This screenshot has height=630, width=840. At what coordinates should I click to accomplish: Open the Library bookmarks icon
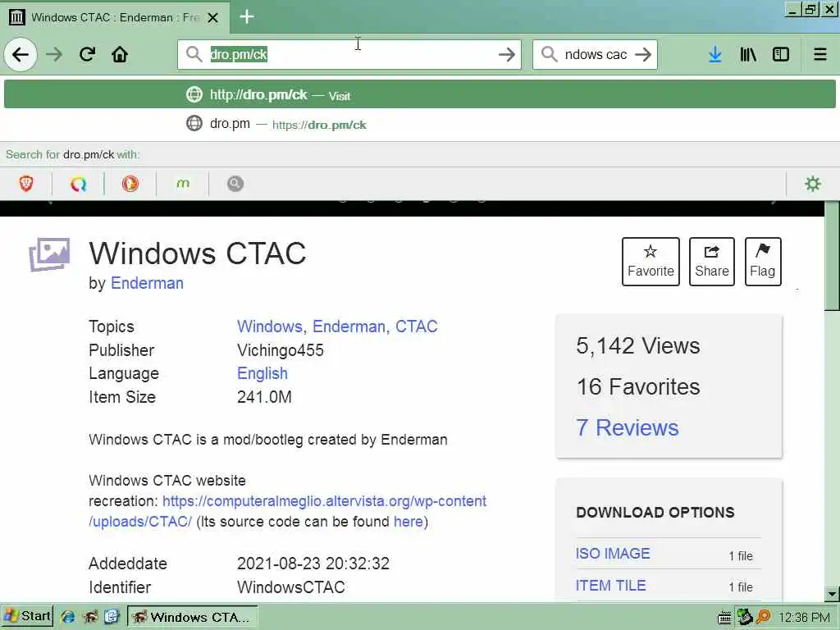748,54
